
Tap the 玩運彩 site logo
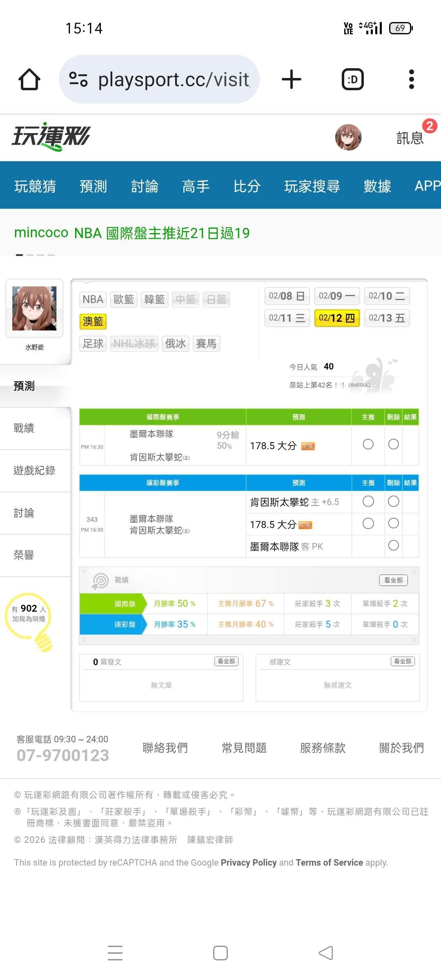tap(51, 137)
